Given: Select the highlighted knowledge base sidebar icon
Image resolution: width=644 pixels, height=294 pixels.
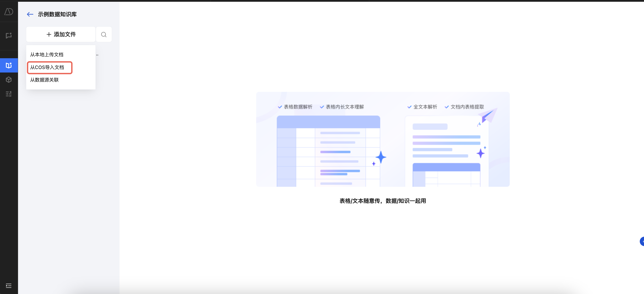Looking at the screenshot, I should tap(9, 65).
